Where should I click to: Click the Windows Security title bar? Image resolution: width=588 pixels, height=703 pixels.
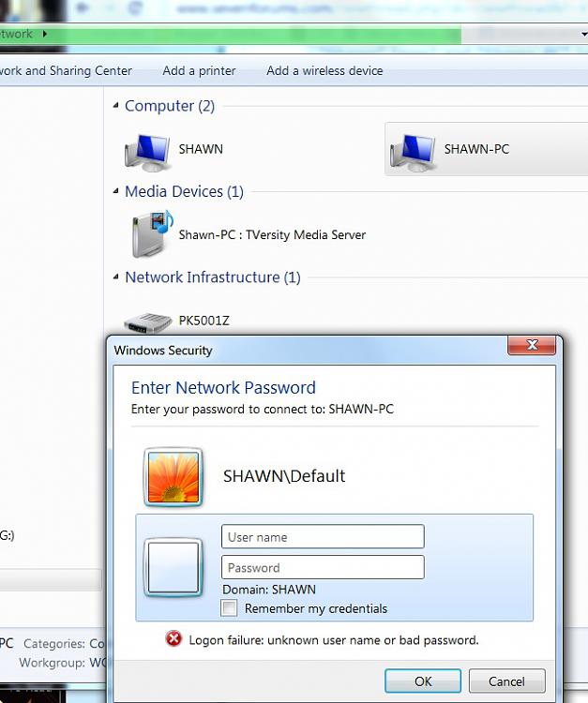[x=309, y=351]
